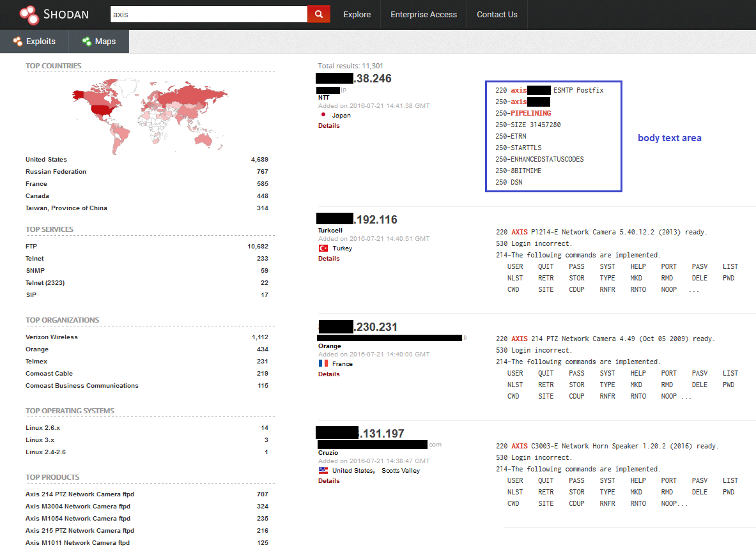The width and height of the screenshot is (756, 550).
Task: Click the '250-PIPELINING' banner line
Action: point(523,113)
